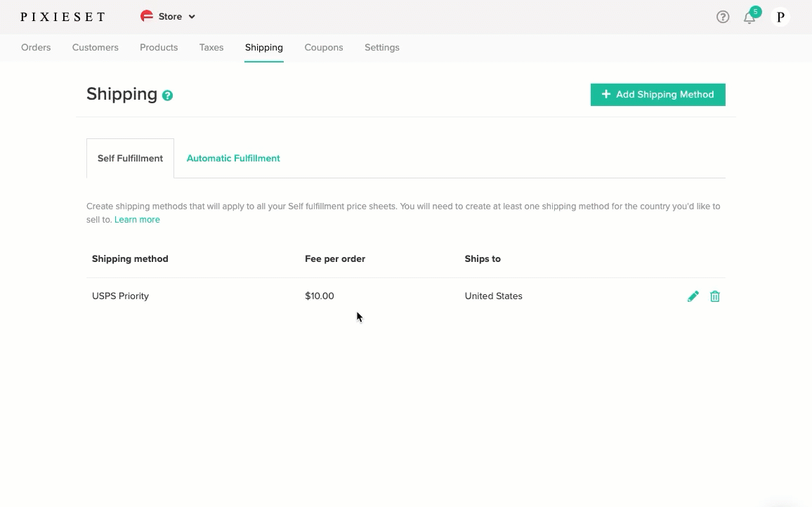Click Add Shipping Method
812x507 pixels.
tap(657, 94)
